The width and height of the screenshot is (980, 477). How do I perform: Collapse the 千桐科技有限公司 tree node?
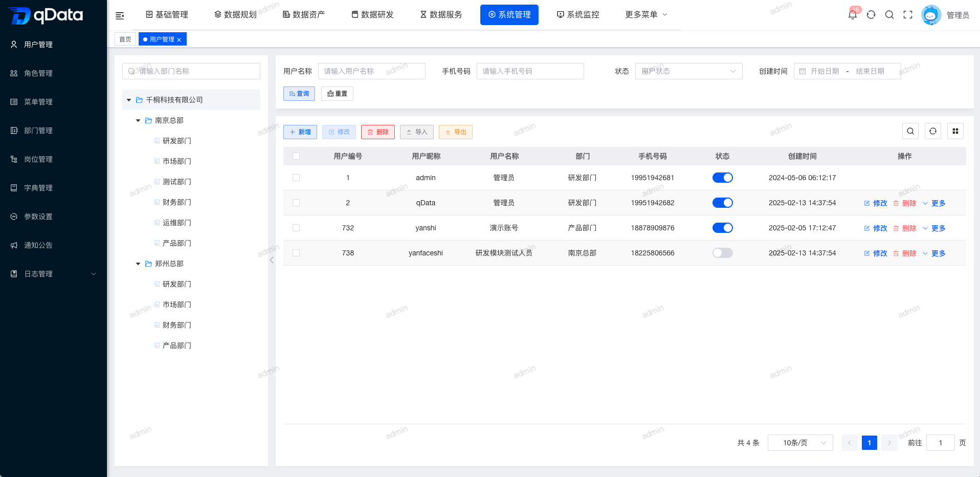click(x=129, y=100)
